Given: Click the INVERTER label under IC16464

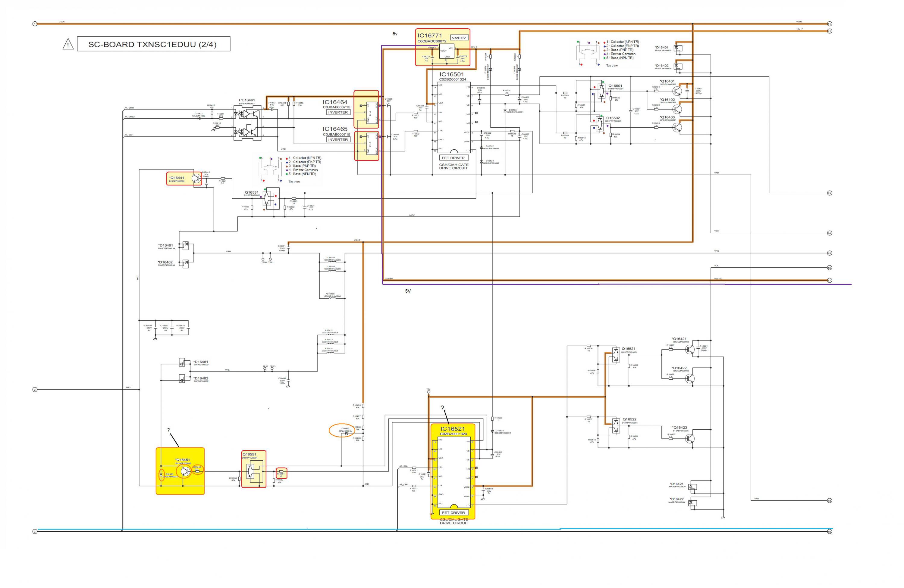Looking at the screenshot, I should point(338,112).
